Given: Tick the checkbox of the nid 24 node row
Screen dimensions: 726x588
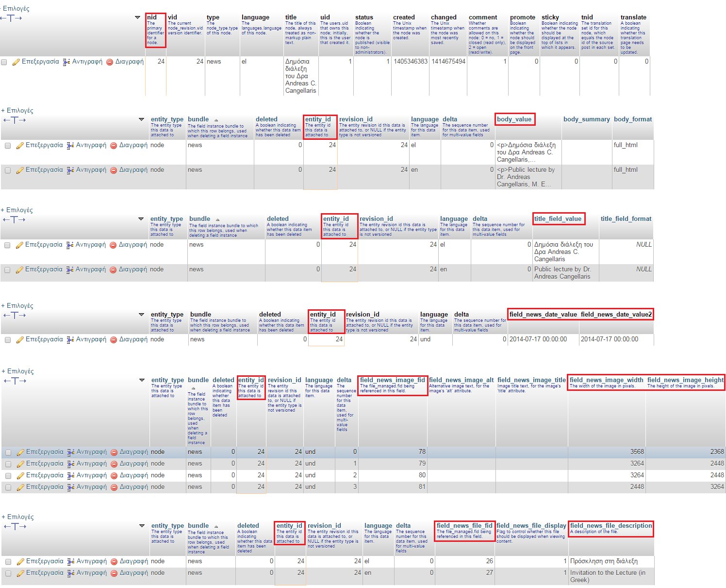Looking at the screenshot, I should (4, 62).
